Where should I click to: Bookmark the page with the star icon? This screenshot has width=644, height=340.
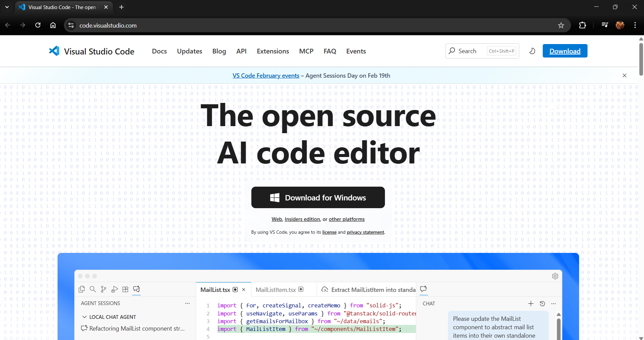point(561,25)
